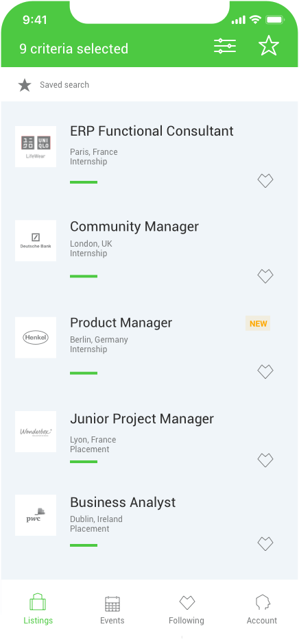Click the NEW badge on Product Manager
299x644 pixels.
[x=258, y=323]
